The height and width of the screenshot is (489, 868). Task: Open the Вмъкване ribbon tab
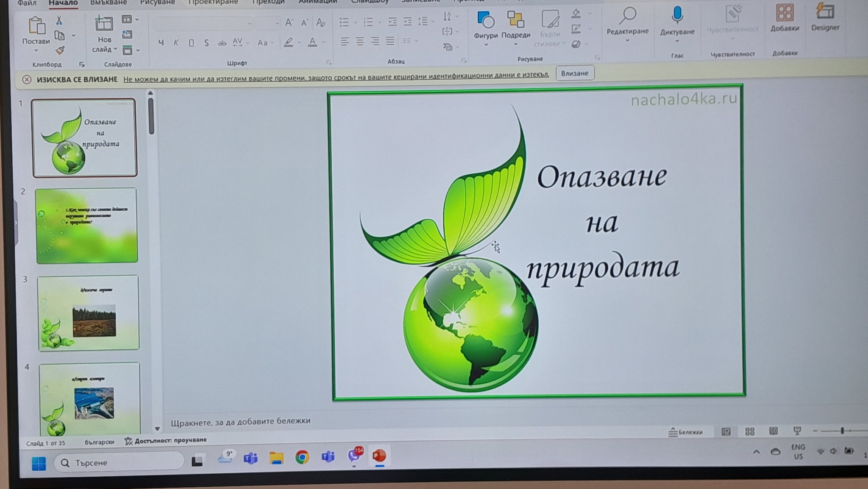coord(108,3)
